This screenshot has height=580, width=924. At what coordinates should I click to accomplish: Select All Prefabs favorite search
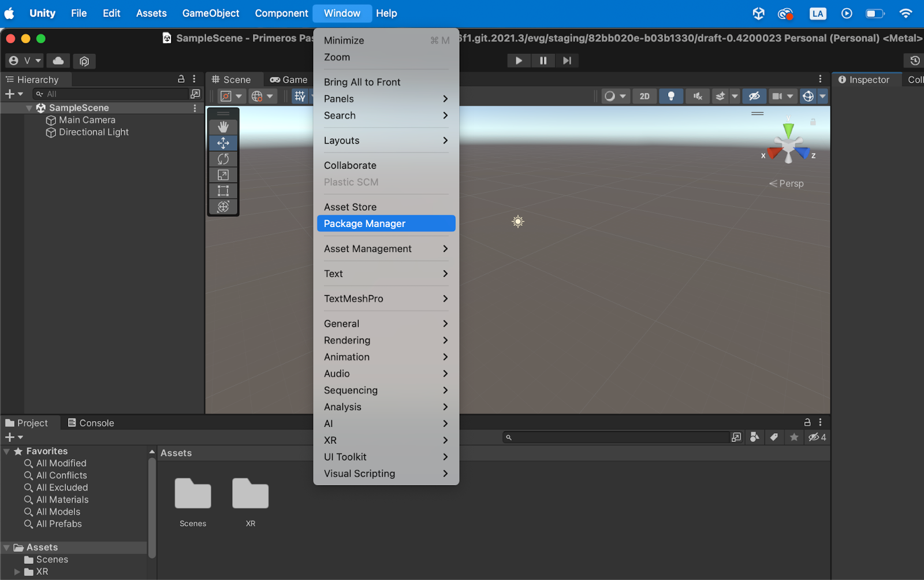[x=53, y=524]
